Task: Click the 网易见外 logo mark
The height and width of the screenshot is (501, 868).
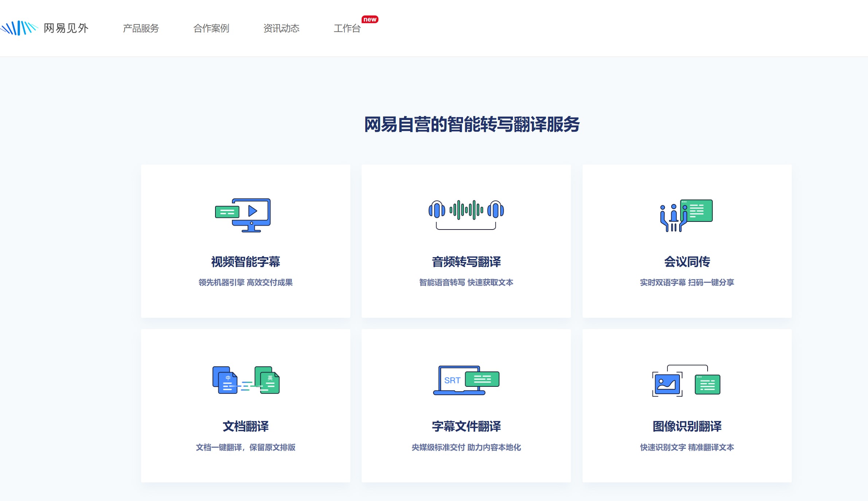Action: tap(20, 27)
